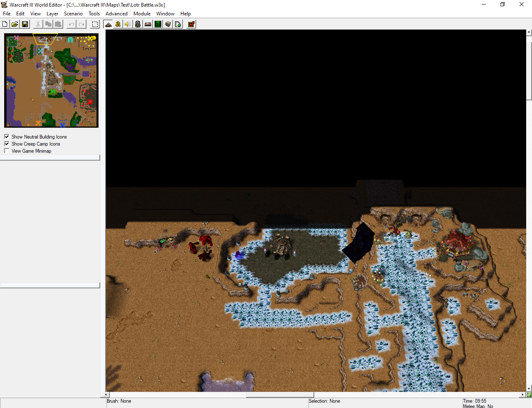Check the View Game Minimap option
This screenshot has height=408, width=532.
click(x=7, y=151)
